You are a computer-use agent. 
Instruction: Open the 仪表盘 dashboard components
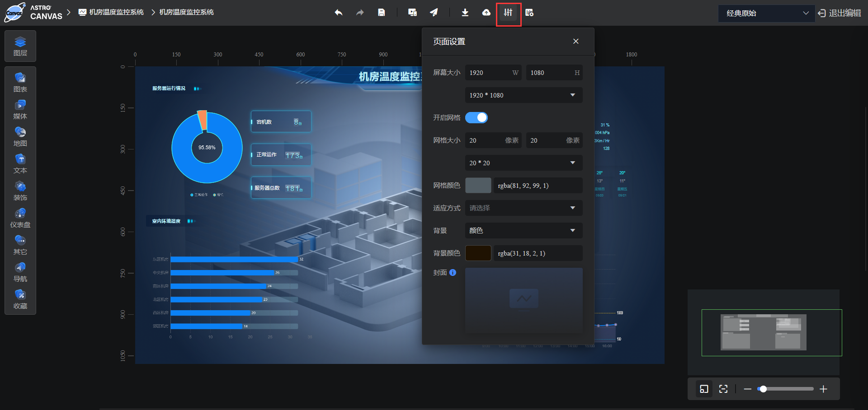pyautogui.click(x=20, y=218)
